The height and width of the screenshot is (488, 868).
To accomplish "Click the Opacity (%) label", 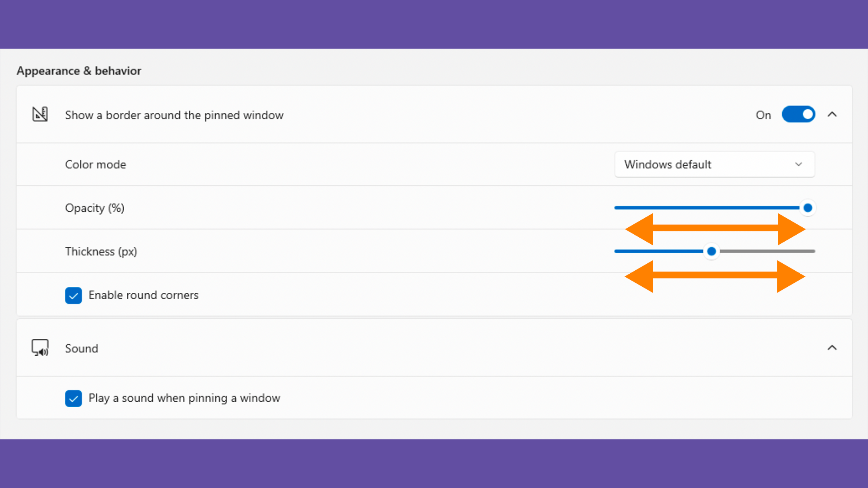I will pos(95,208).
